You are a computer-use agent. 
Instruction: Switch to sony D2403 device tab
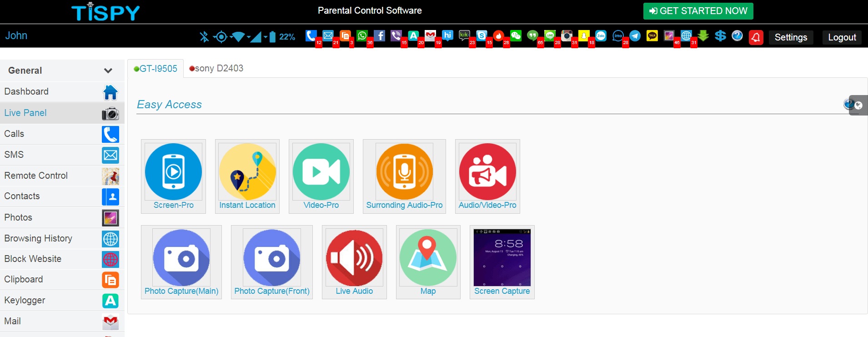pyautogui.click(x=216, y=68)
